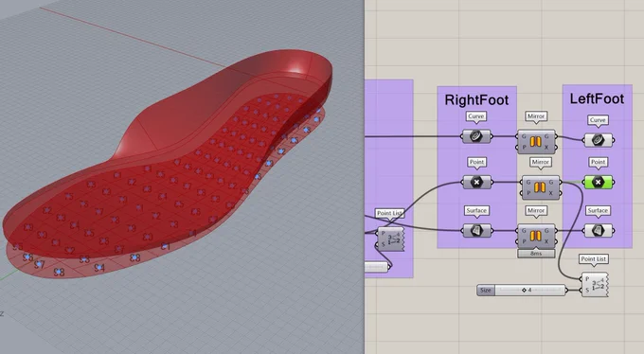This screenshot has width=644, height=354.
Task: Click the P input of Point List near Size
Action: click(x=587, y=279)
